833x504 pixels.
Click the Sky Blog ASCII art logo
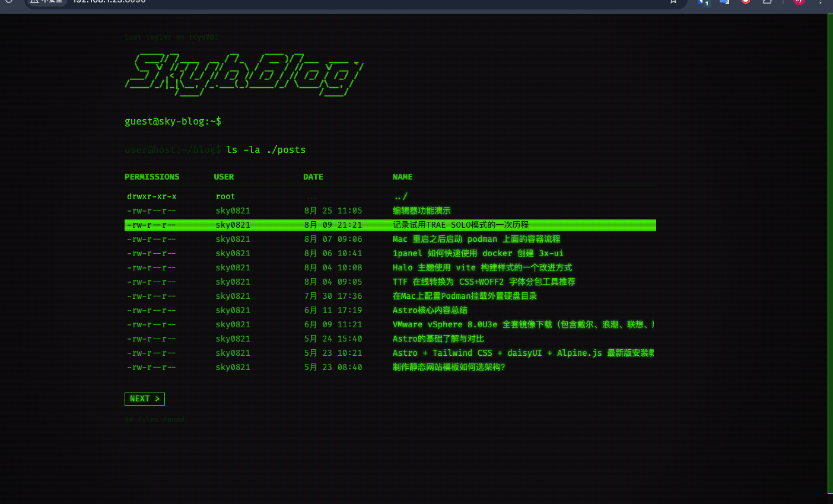pyautogui.click(x=243, y=75)
